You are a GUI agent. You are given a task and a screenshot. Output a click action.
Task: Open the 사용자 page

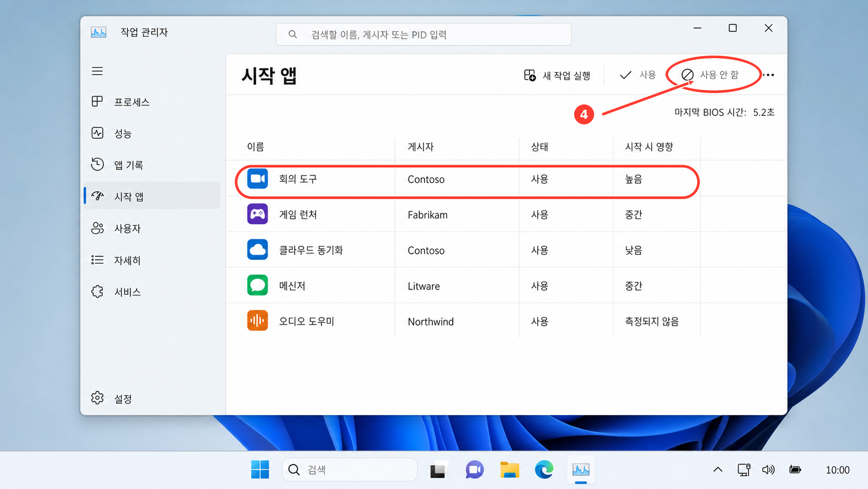pyautogui.click(x=152, y=229)
